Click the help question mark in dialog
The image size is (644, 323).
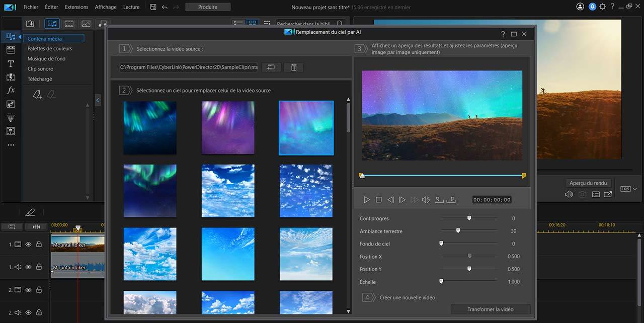tap(503, 34)
